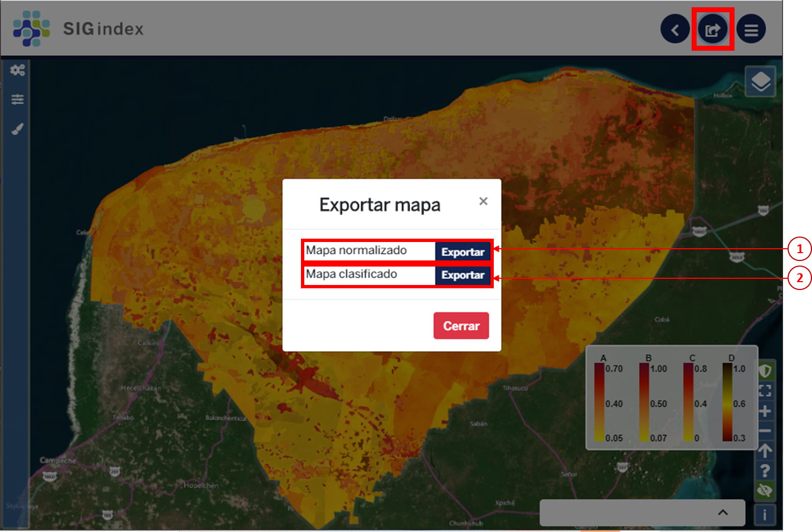Click the back arrow button in header
Viewport: 812px width, 532px height.
[675, 30]
